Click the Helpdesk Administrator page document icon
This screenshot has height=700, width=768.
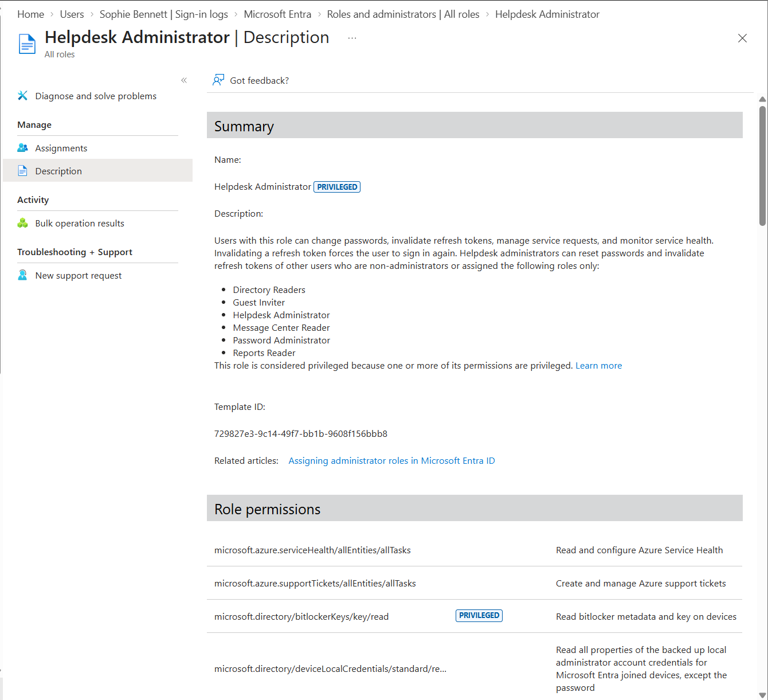(x=27, y=44)
